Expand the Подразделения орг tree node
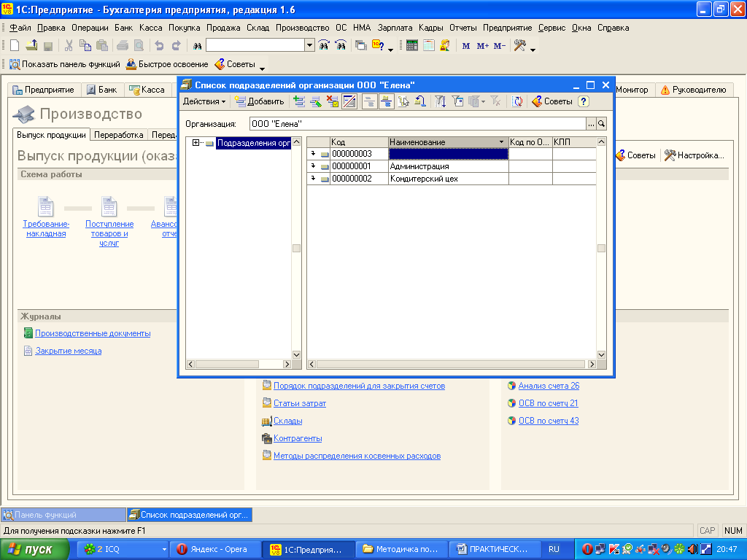 196,143
